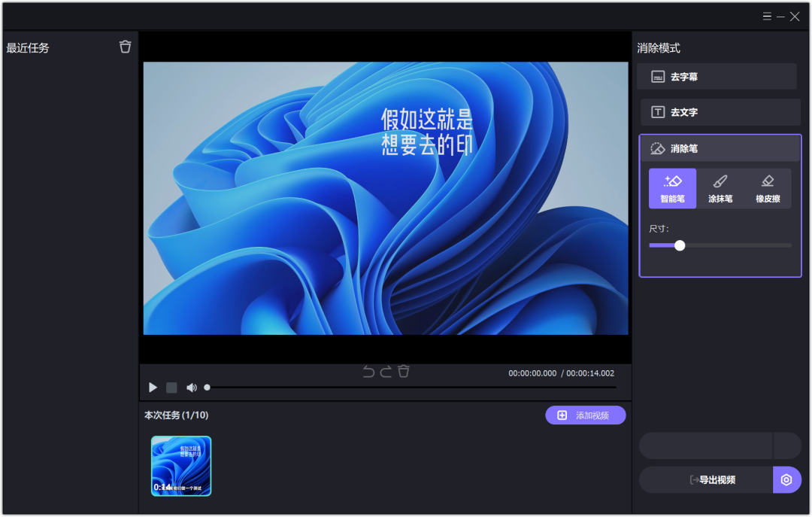Click the 消除模式 heading

click(659, 48)
